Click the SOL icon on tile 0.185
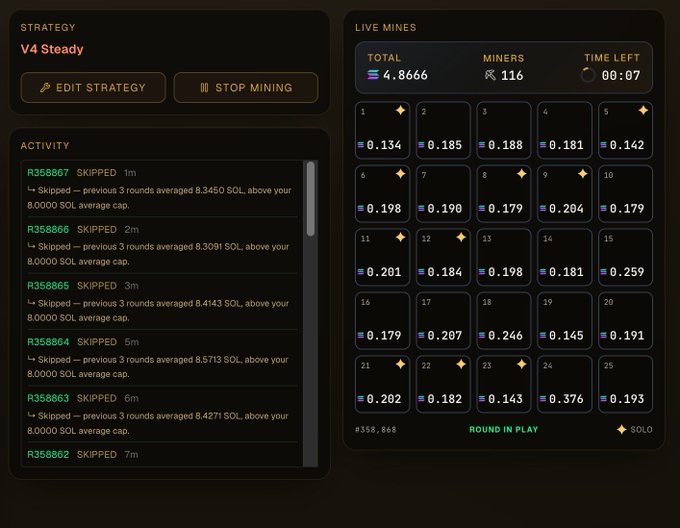Viewport: 680px width, 528px height. [x=421, y=145]
